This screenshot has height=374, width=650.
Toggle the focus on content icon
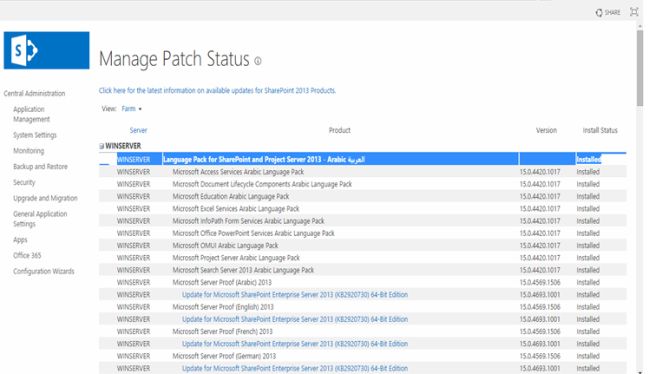(634, 12)
